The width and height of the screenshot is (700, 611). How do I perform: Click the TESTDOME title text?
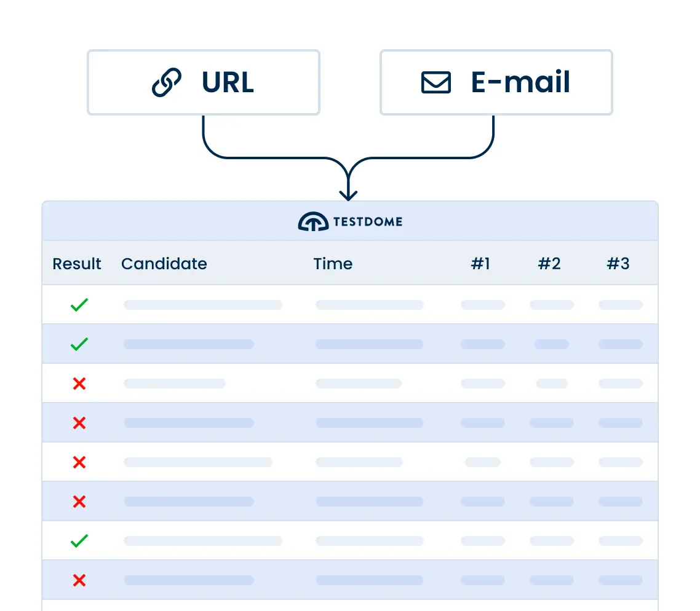point(368,222)
